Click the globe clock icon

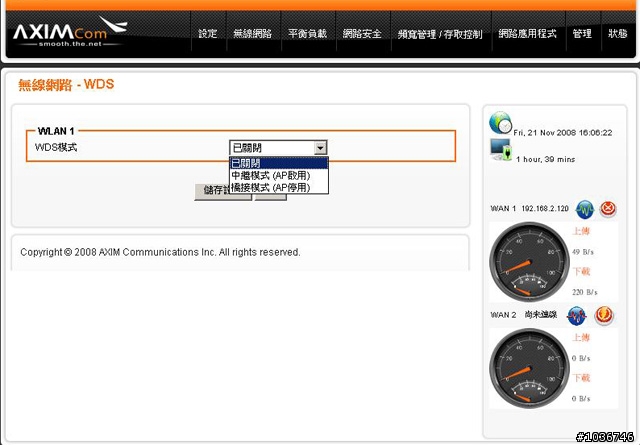[x=500, y=122]
